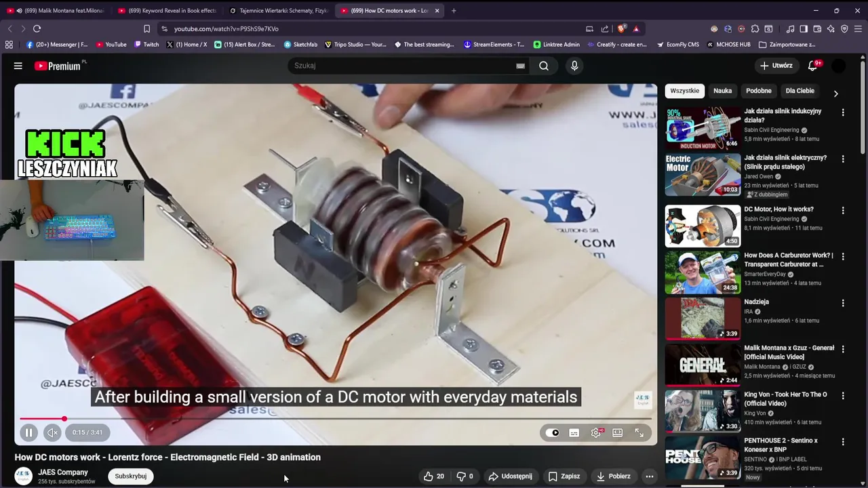
Task: Open options for Jak działa silnik elektryczny
Action: point(843,159)
